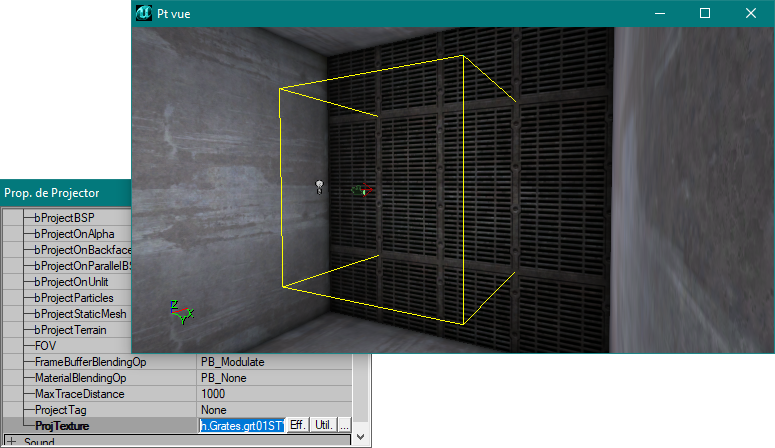Close the Pt vue viewport window
The width and height of the screenshot is (775, 448).
click(x=750, y=13)
